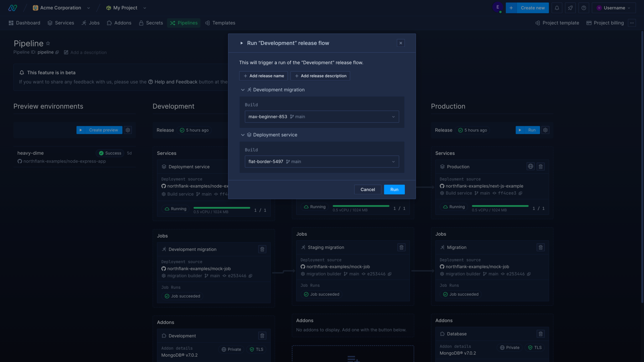Enable the preview environment settings toggle

[129, 130]
